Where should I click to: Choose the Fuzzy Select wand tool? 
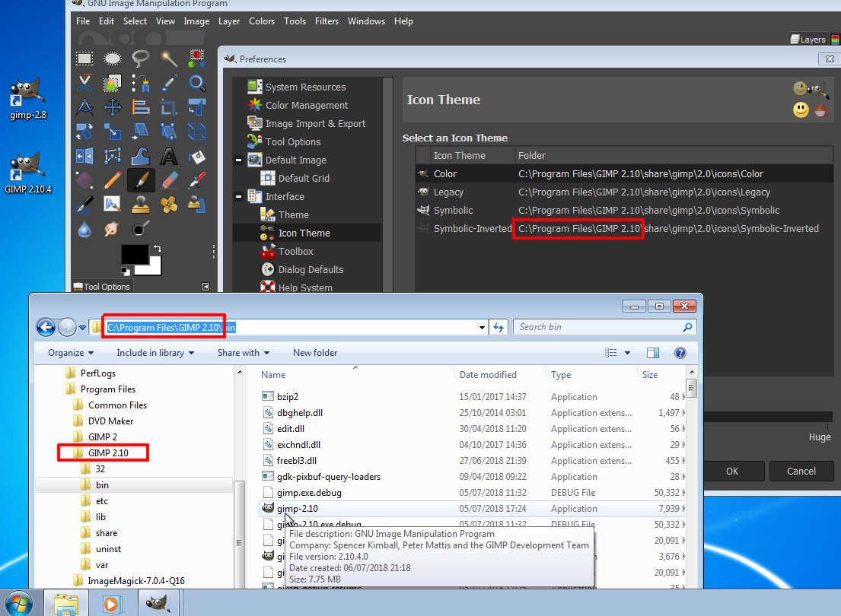point(169,59)
